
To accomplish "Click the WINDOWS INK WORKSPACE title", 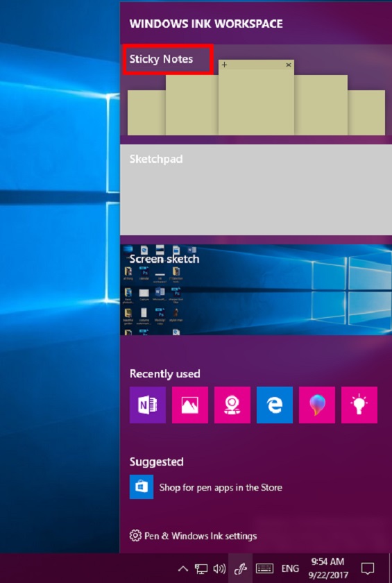I will tap(206, 24).
